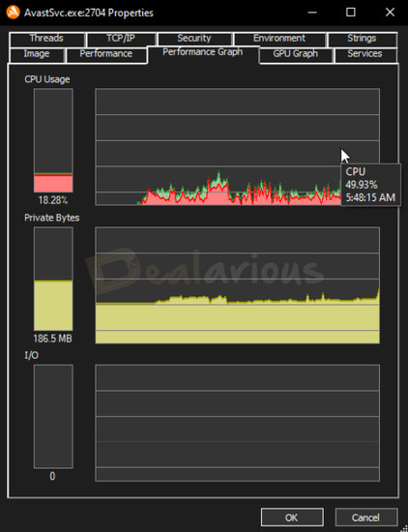Click the Private Bytes history graph

click(238, 285)
